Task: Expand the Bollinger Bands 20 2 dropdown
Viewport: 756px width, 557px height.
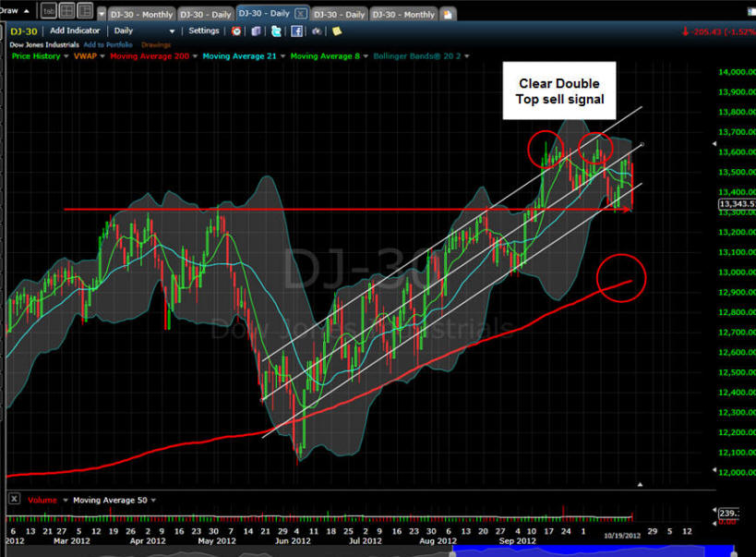Action: click(x=467, y=56)
